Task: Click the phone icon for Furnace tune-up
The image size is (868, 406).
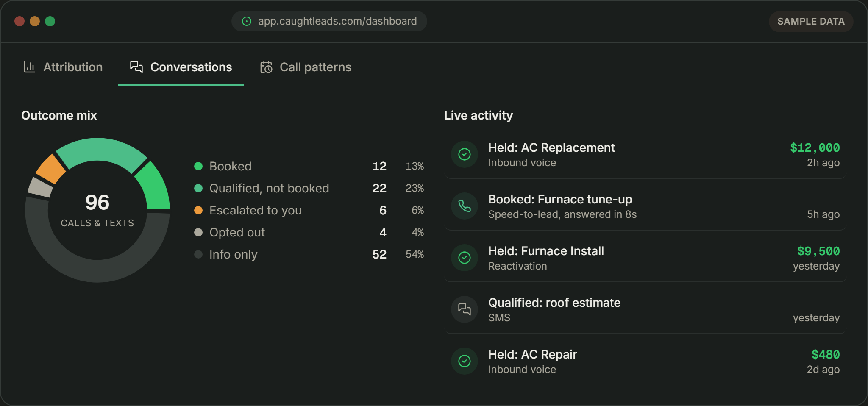Action: [x=465, y=206]
